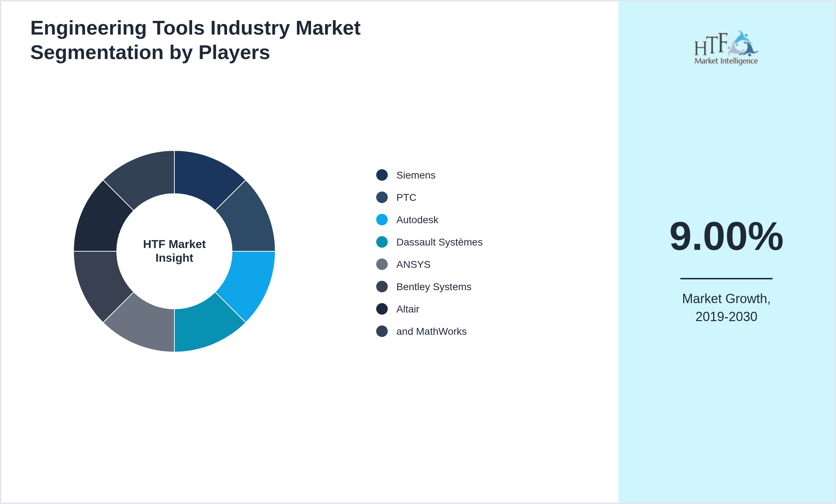Select the PTC slice below Siemens
Viewport: 836px width, 504px height.
coord(248,221)
